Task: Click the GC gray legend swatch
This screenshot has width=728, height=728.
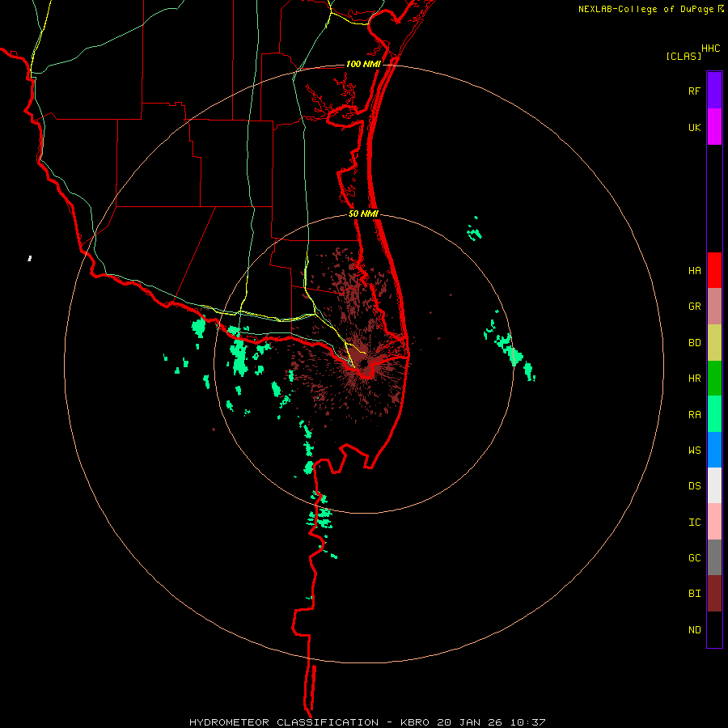Action: click(714, 557)
